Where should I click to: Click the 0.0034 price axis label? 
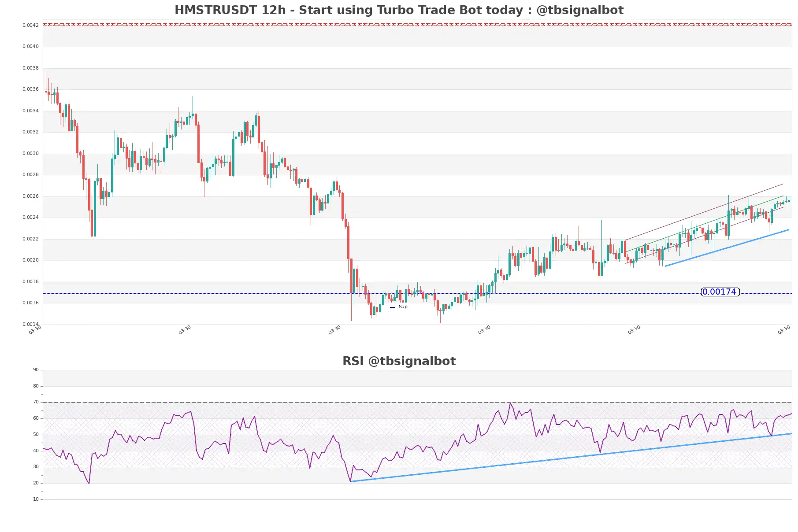click(30, 111)
